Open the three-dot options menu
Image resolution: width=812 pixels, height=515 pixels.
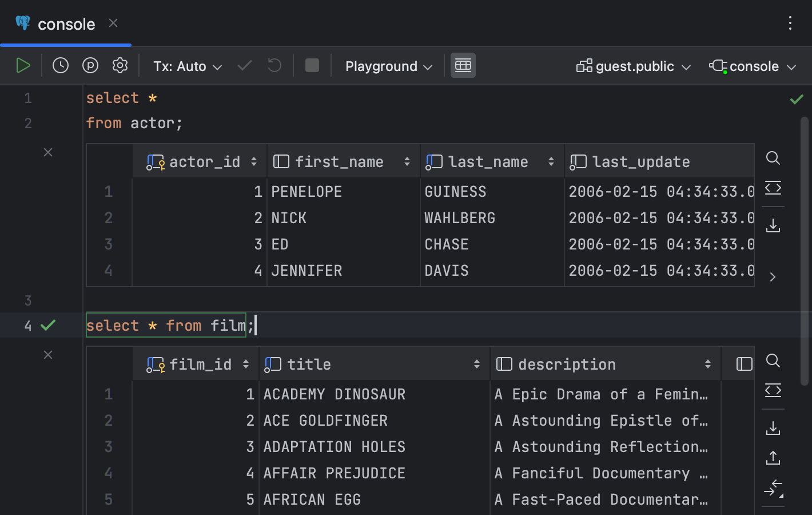click(790, 23)
